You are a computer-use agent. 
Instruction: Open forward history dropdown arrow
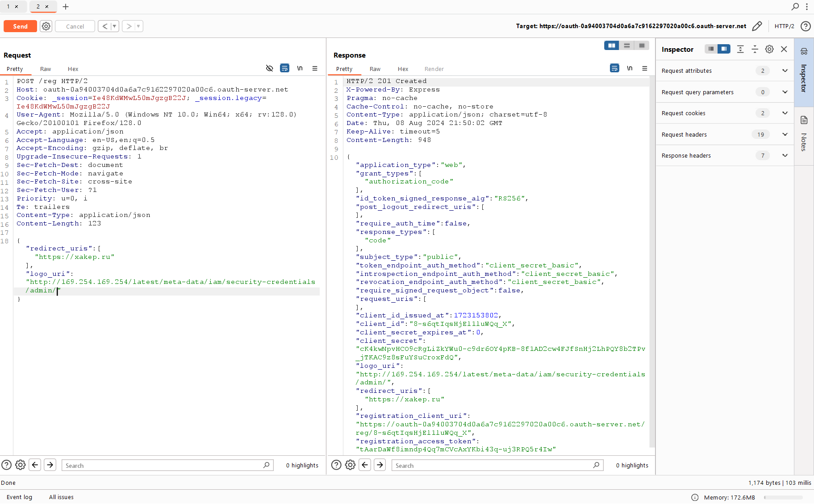point(139,26)
